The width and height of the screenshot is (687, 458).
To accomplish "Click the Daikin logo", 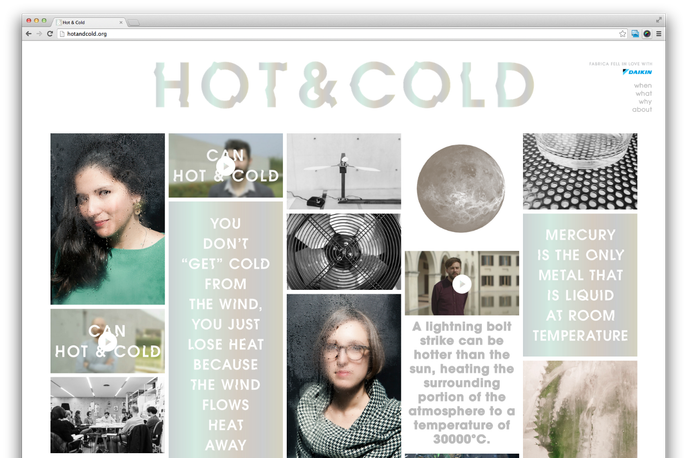I will pyautogui.click(x=637, y=71).
